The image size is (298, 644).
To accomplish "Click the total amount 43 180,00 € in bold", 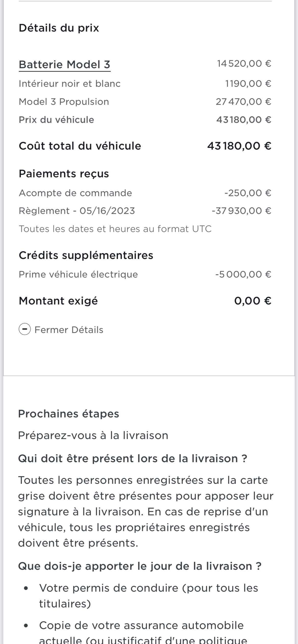I will coord(239,146).
